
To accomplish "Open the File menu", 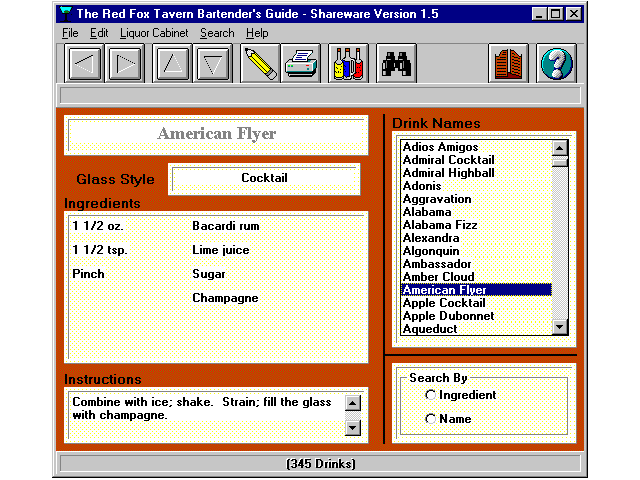I will point(70,33).
